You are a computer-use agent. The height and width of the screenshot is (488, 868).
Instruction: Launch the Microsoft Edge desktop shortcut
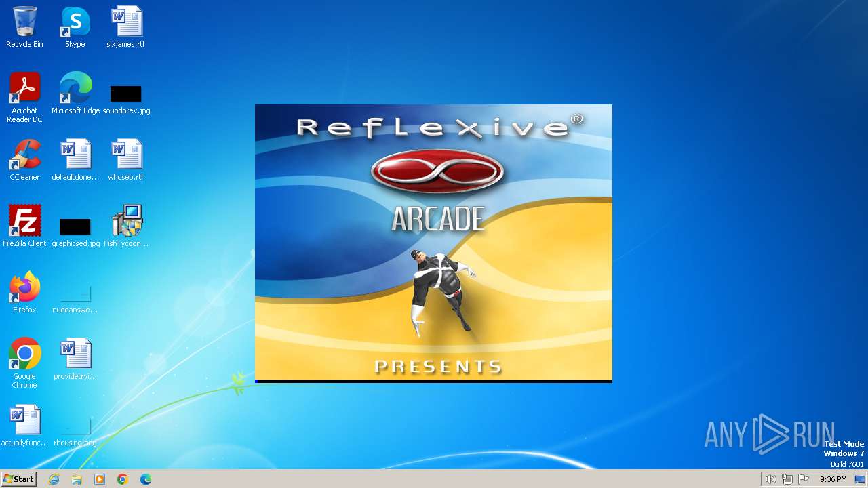point(75,94)
